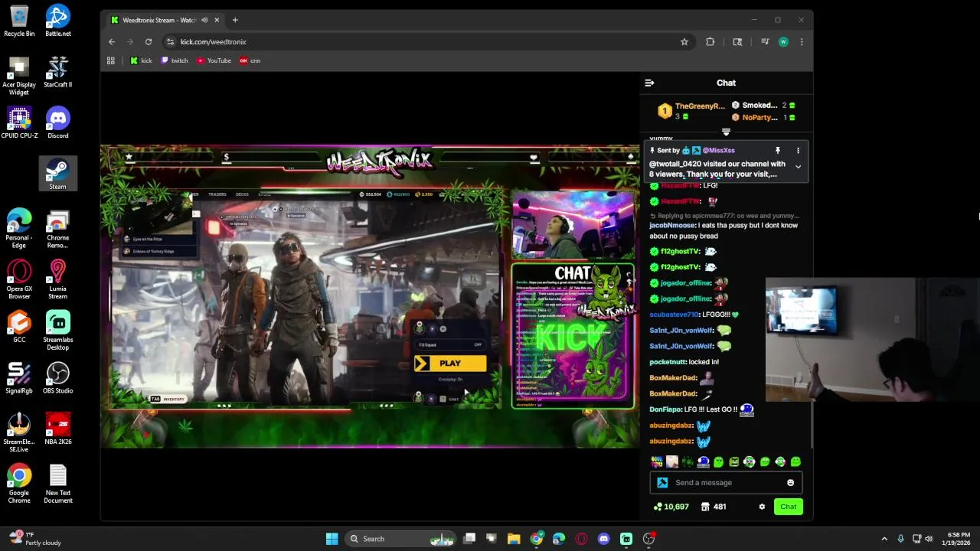Image resolution: width=980 pixels, height=551 pixels.
Task: Open the OBS Studio desktop shortcut
Action: [x=58, y=377]
